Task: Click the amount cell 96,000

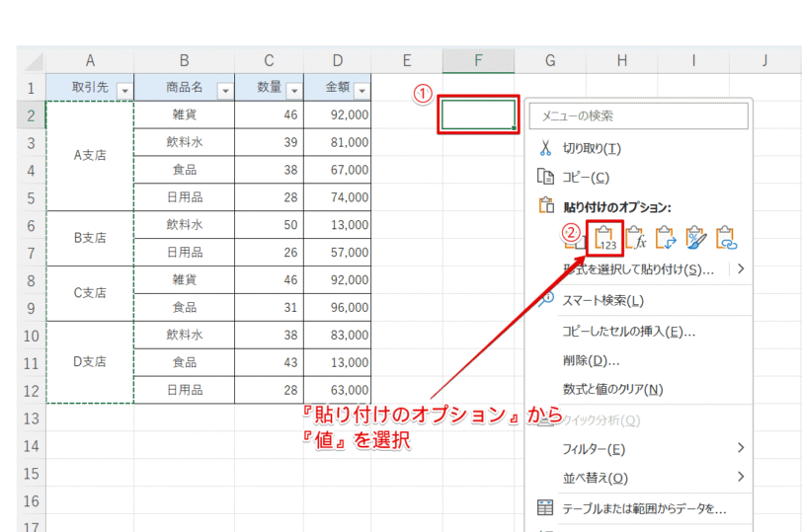Action: 338,308
